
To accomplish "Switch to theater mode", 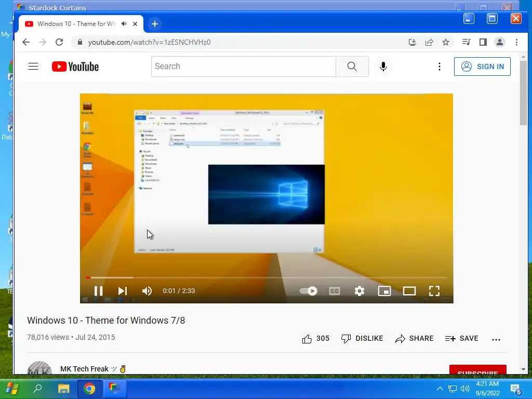I will click(409, 291).
